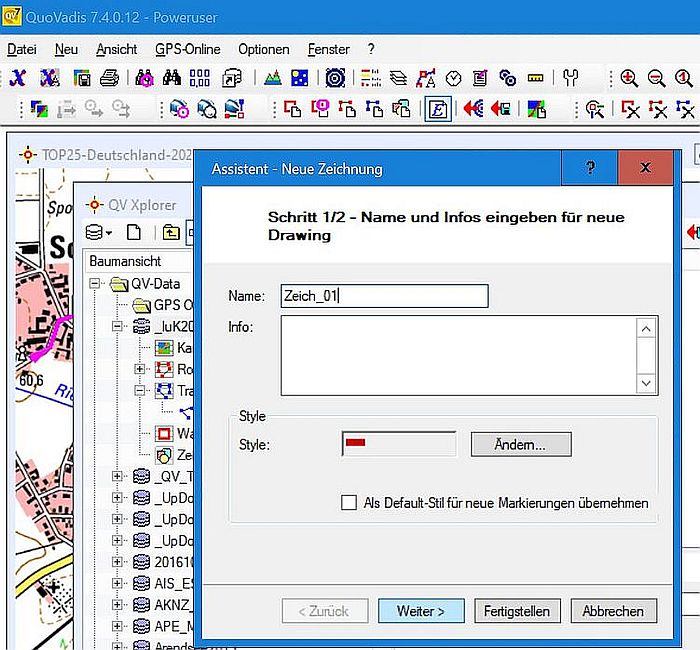The height and width of the screenshot is (650, 700).
Task: Click red arrow with disk icon
Action: click(x=500, y=108)
